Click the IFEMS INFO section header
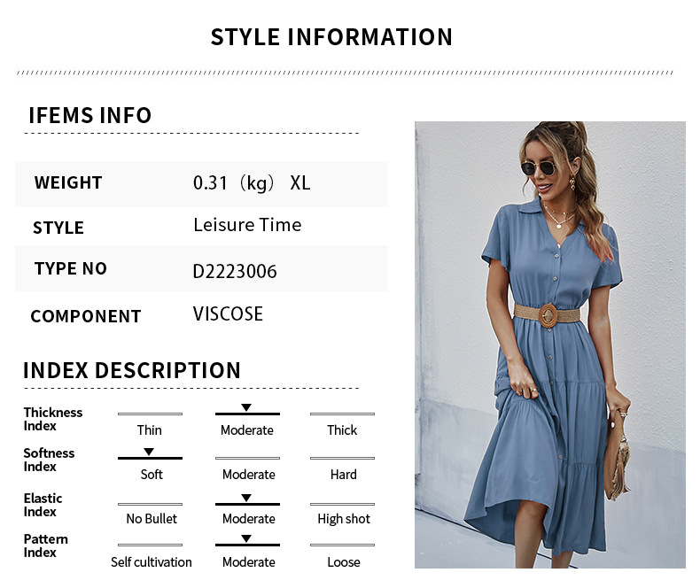This screenshot has height=588, width=700. click(90, 115)
